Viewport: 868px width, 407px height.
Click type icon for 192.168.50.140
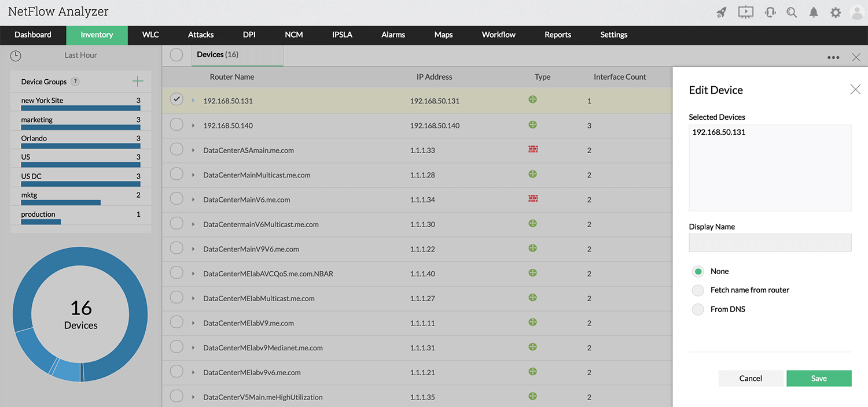533,124
